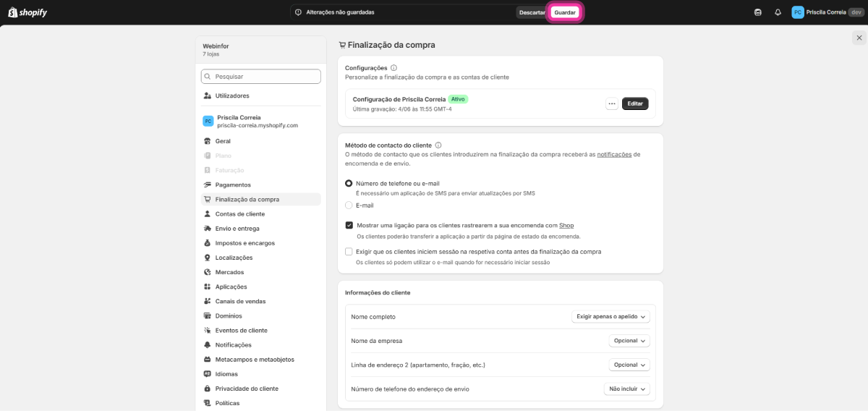Click Alterações não guardadas text
The height and width of the screenshot is (411, 868).
pos(340,12)
